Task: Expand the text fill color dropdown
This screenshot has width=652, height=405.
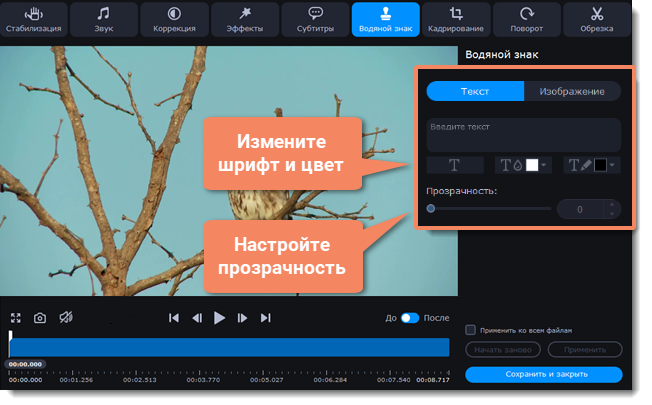Action: [x=545, y=166]
